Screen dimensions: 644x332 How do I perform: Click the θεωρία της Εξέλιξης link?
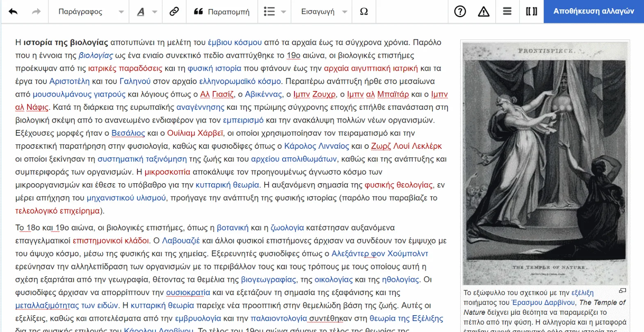pyautogui.click(x=406, y=318)
